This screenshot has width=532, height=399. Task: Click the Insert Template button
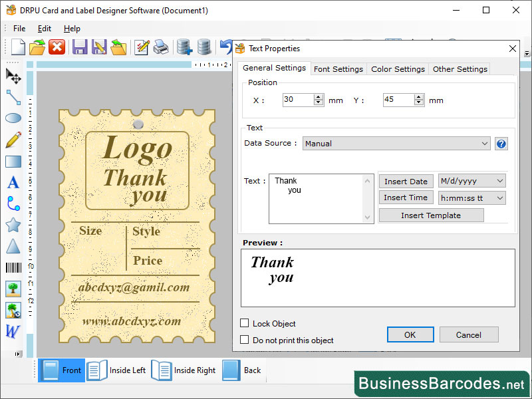[x=431, y=215]
